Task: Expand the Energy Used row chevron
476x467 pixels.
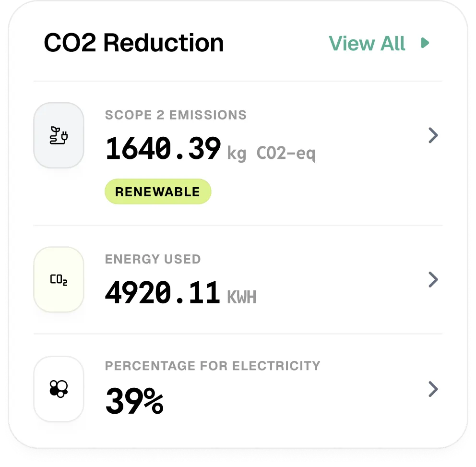Action: tap(433, 280)
